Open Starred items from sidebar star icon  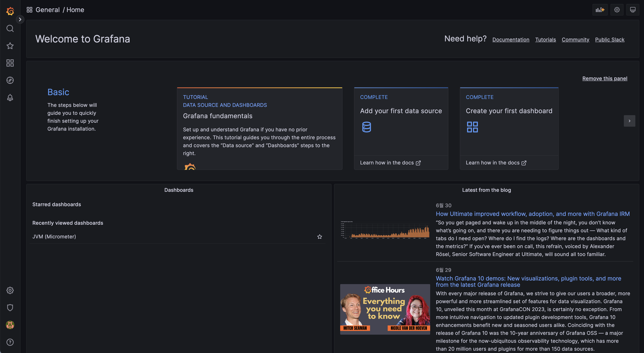pos(10,46)
